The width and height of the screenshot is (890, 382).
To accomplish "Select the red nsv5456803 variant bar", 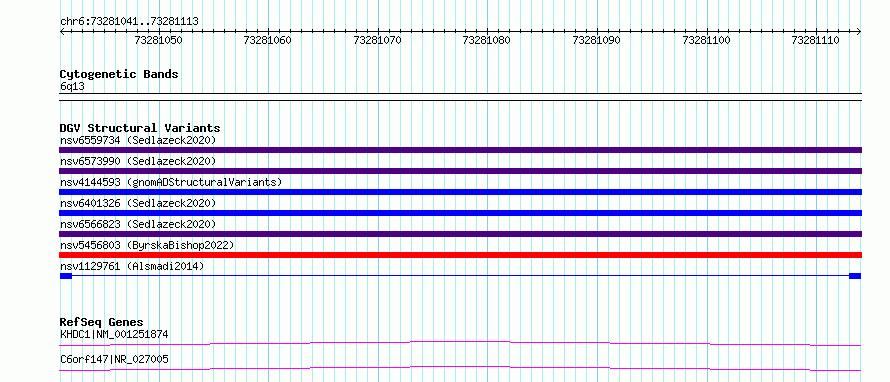I will pyautogui.click(x=460, y=255).
